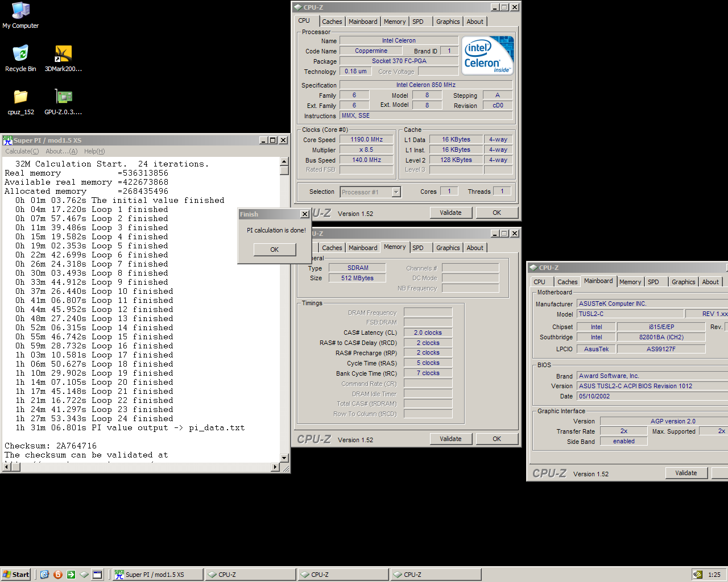
Task: Open the cpuz_152 folder icon
Action: (x=20, y=102)
